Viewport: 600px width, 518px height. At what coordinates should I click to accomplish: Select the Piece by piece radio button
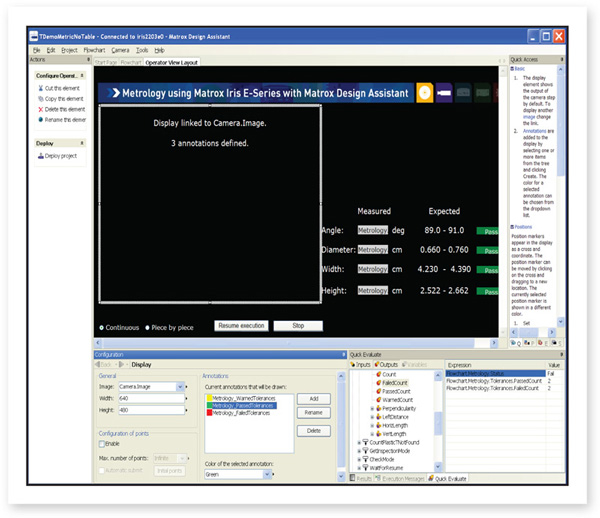click(x=147, y=327)
